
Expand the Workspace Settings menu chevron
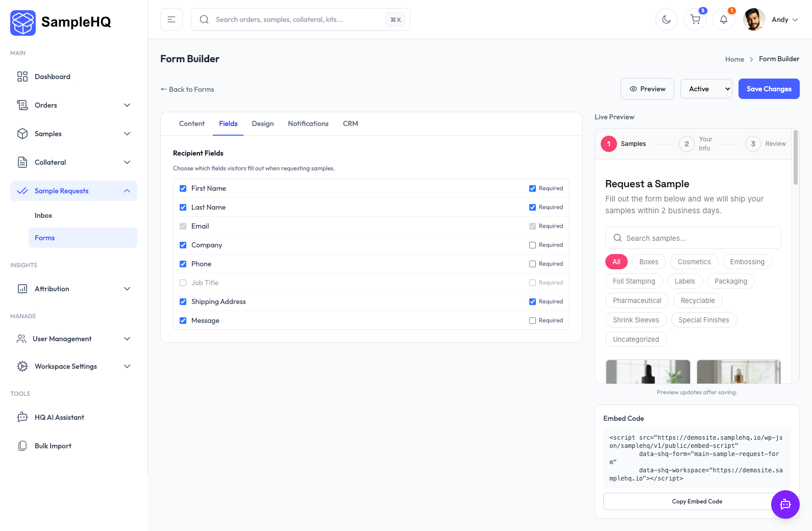(x=127, y=366)
